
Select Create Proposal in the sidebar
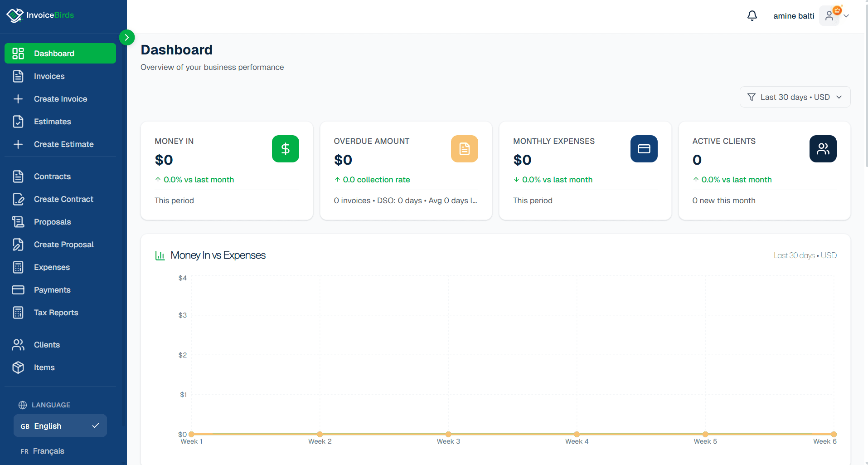pos(60,245)
